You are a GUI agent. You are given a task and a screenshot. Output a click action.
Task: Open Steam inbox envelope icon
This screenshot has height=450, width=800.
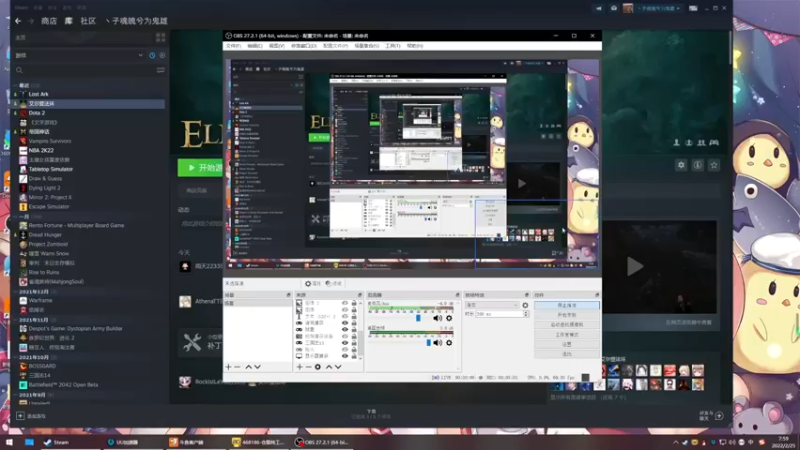(x=613, y=8)
